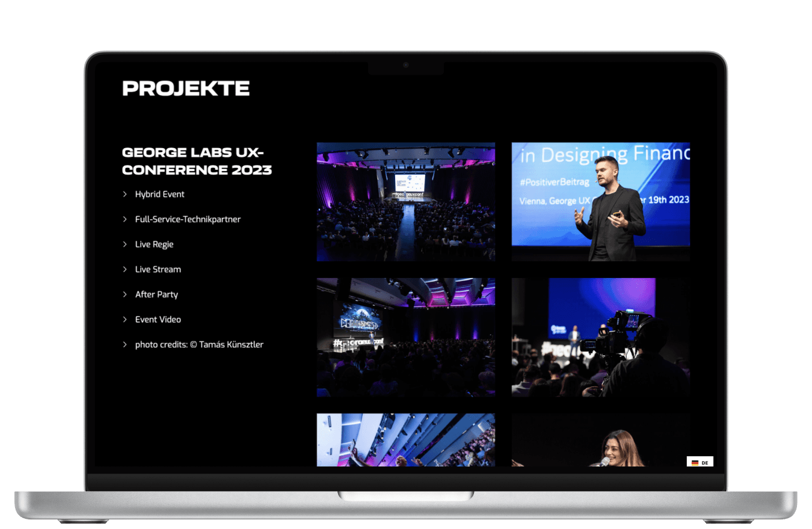Open the tilted ceiling crowd photo
This screenshot has height=529, width=812.
tap(406, 440)
